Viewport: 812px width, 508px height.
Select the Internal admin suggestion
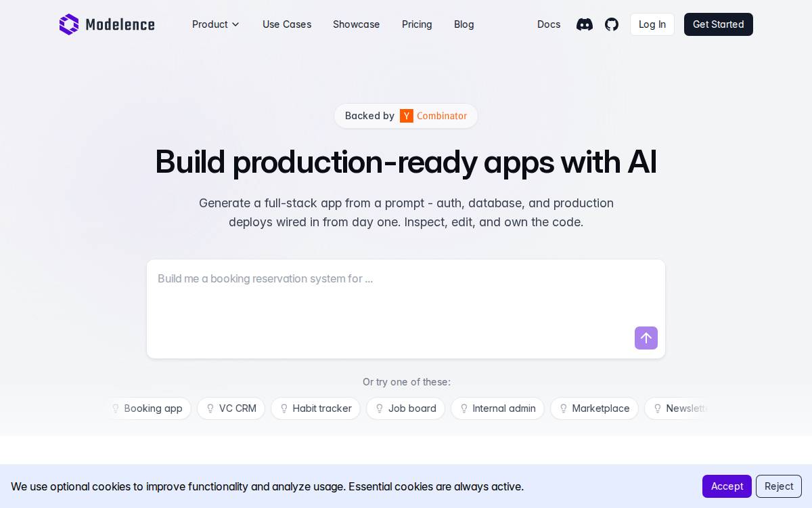(x=497, y=408)
